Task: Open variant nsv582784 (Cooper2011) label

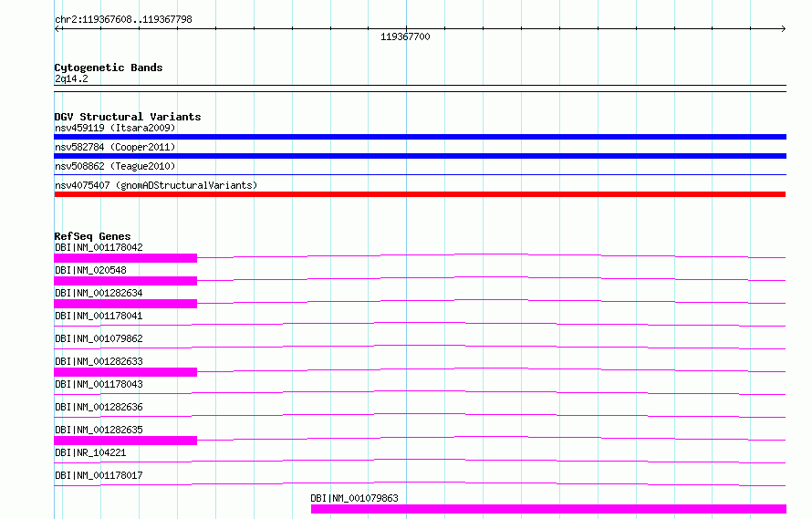Action: click(115, 147)
